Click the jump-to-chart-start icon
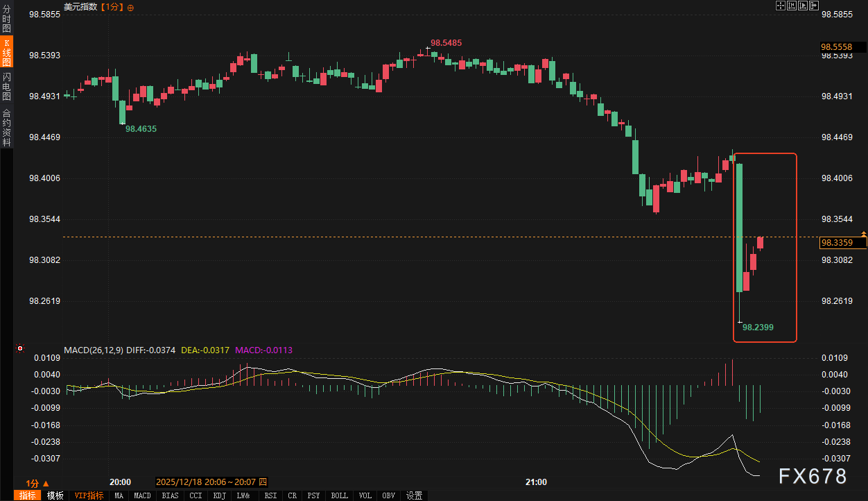 (x=792, y=6)
